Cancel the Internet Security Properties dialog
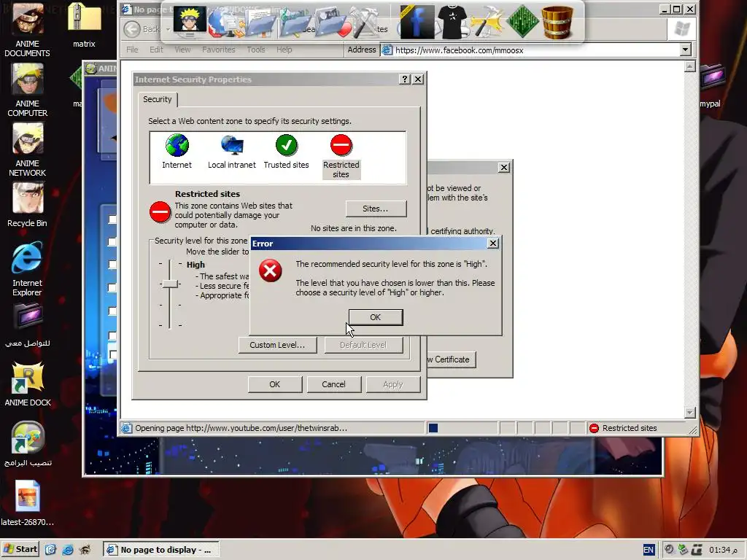 (333, 384)
